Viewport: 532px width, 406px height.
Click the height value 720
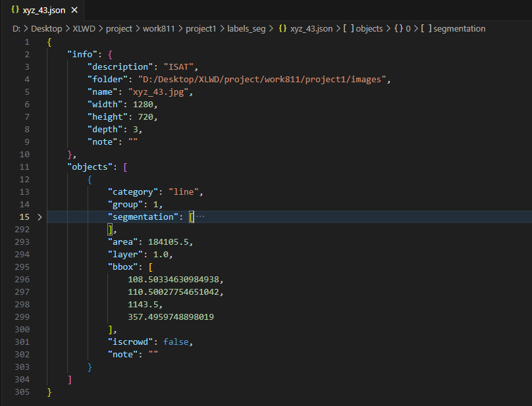point(146,117)
